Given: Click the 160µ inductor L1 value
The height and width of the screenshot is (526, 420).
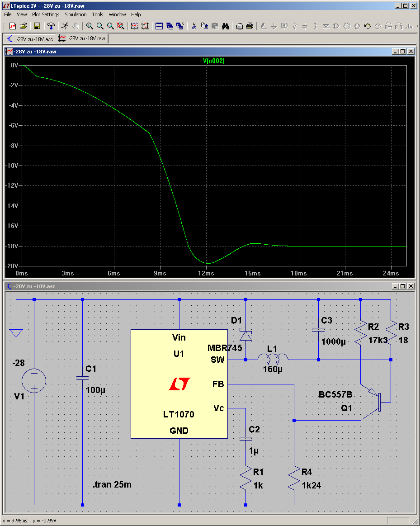Looking at the screenshot, I should click(x=273, y=370).
